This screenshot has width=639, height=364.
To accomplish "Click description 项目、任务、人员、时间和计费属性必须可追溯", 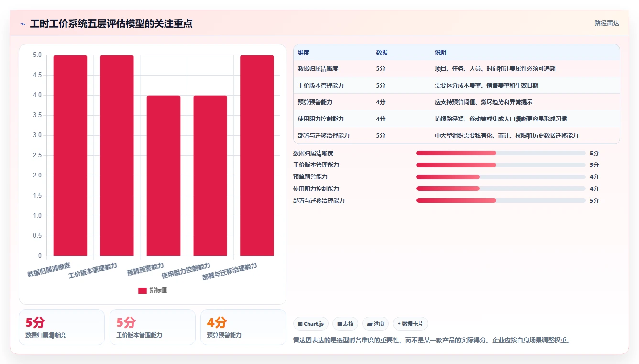I will click(x=495, y=69).
